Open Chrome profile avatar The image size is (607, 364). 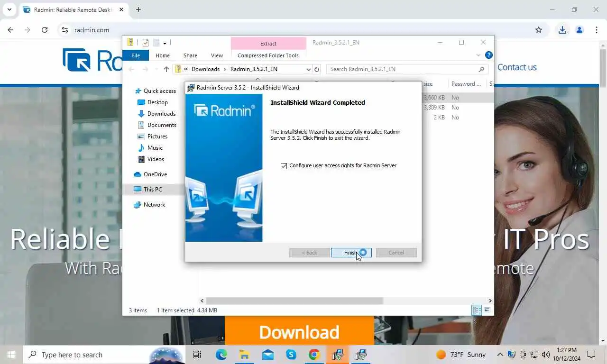pyautogui.click(x=579, y=30)
